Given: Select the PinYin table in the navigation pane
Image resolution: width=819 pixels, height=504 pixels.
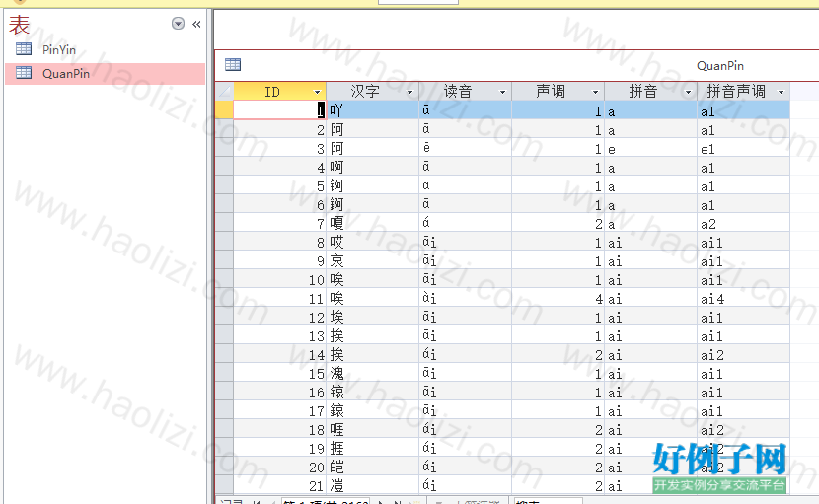Looking at the screenshot, I should point(105,49).
